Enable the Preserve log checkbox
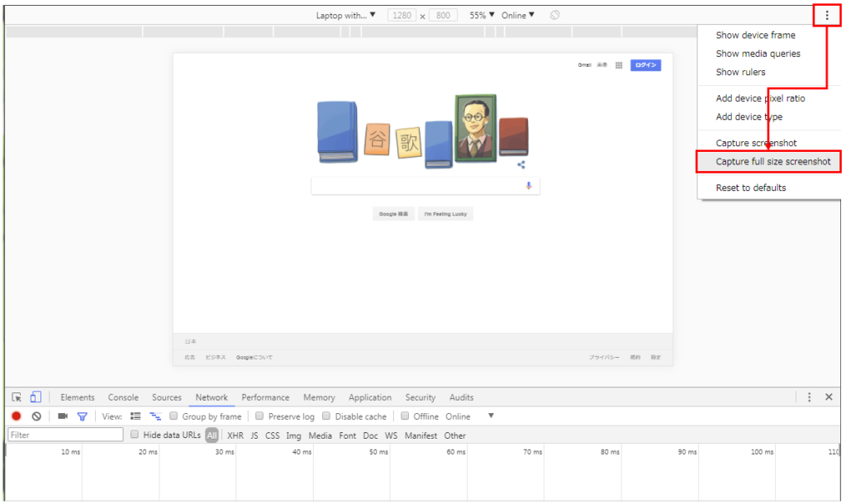Screen dimensions: 846x504 [260, 416]
